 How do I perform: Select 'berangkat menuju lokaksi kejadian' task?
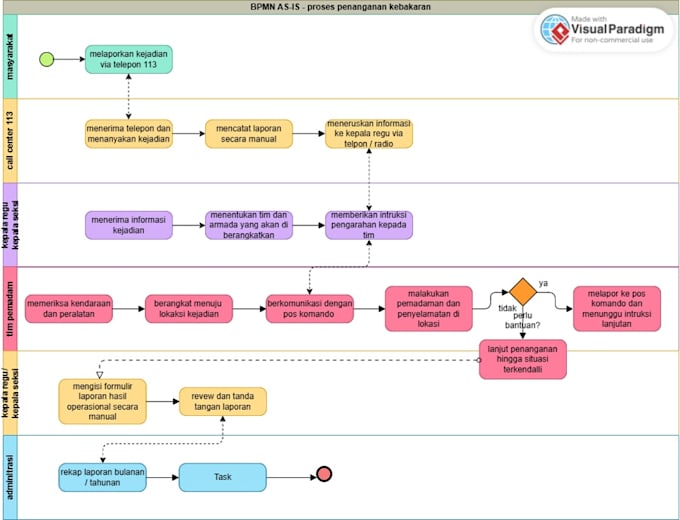pos(189,309)
